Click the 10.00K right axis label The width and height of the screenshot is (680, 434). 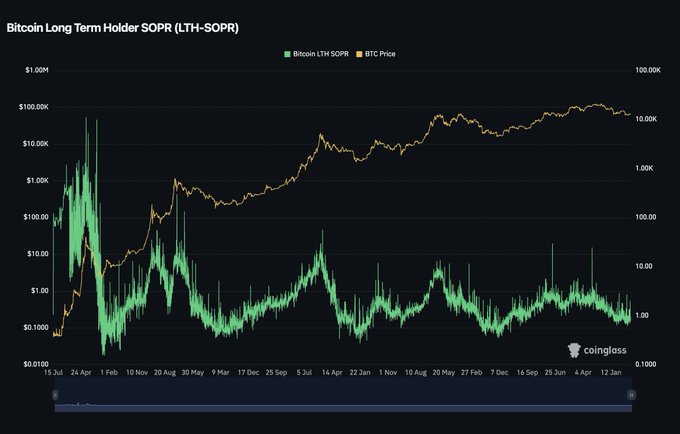click(x=646, y=119)
